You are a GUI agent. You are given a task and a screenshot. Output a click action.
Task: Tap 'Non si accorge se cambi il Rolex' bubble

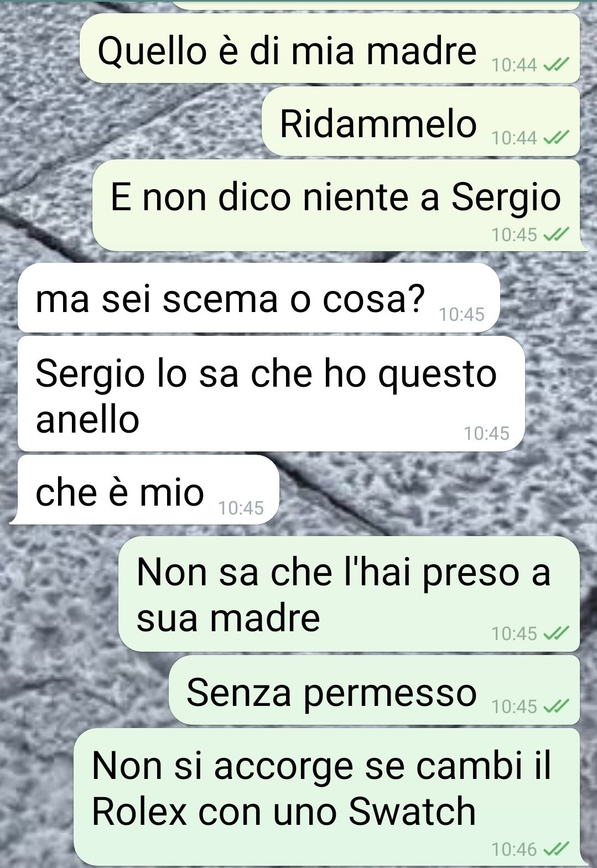[x=329, y=797]
